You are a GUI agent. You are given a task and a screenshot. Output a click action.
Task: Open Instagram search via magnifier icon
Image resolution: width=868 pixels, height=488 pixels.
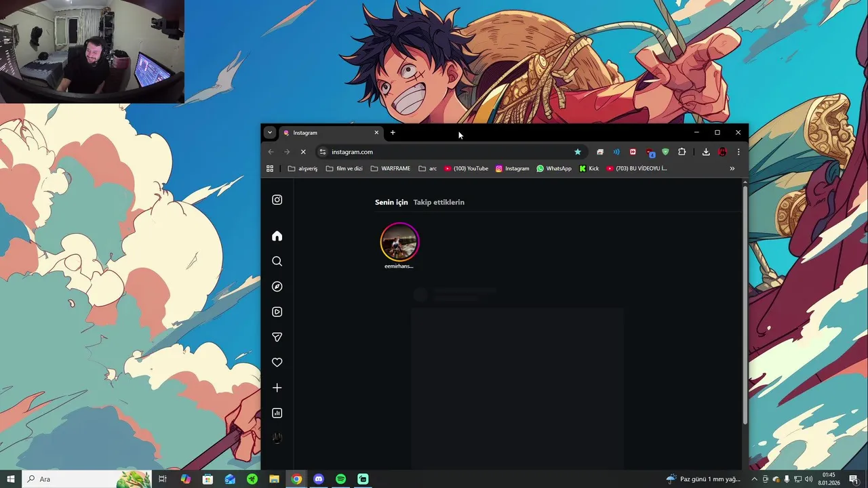277,262
